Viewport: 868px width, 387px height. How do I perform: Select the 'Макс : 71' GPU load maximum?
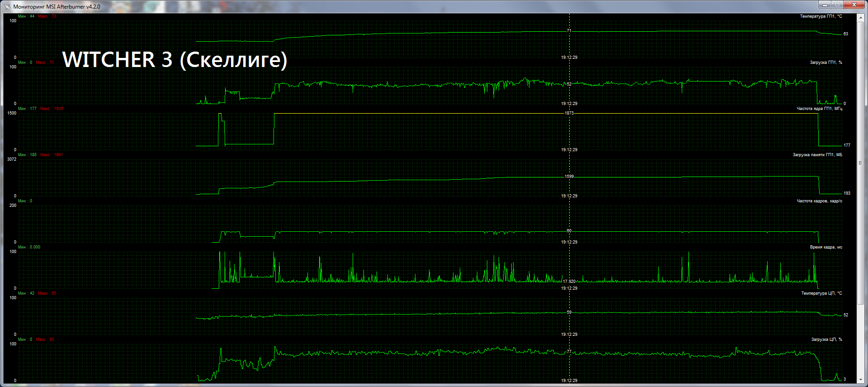coord(45,62)
